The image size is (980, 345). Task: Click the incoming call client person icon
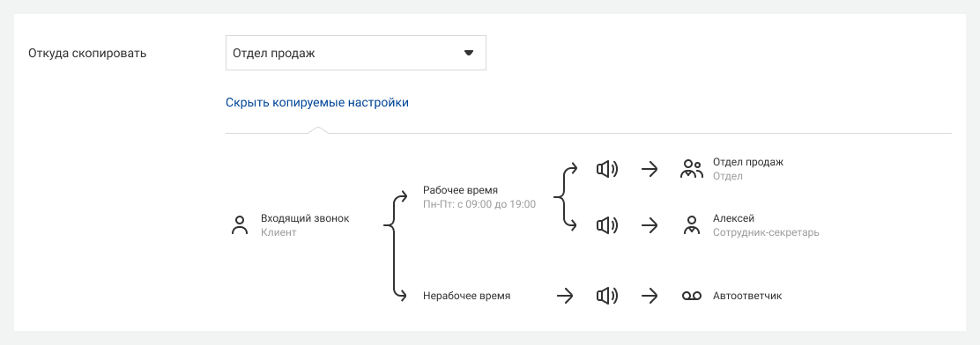[x=240, y=225]
